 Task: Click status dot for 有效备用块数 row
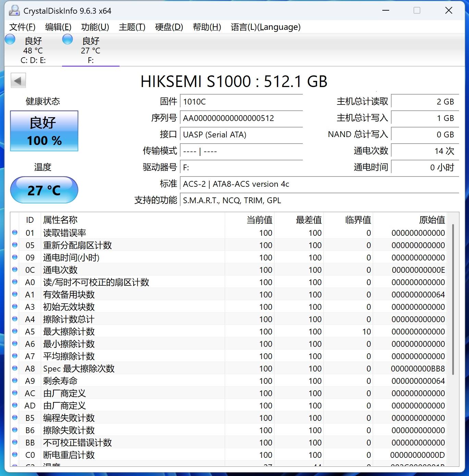click(x=15, y=294)
